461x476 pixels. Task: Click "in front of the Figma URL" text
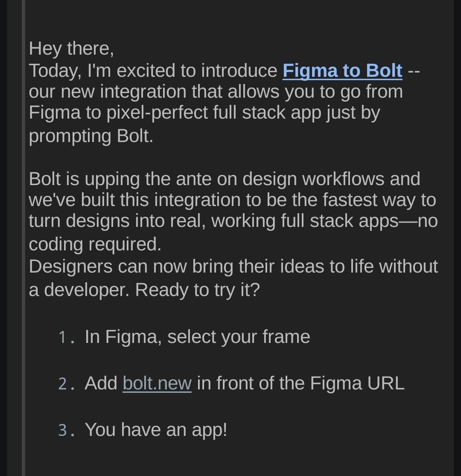point(301,383)
